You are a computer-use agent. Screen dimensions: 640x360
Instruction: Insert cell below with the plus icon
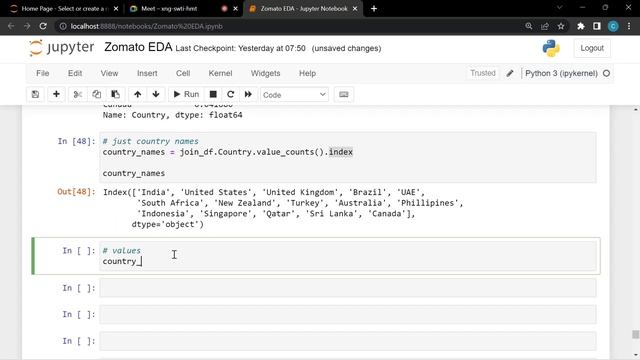56,94
